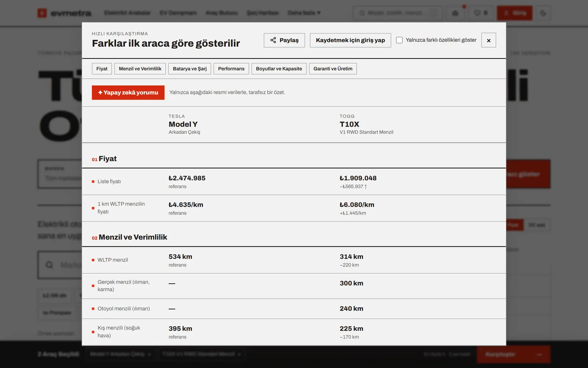Open 'Daha fazla' dropdown in background nav
Image resolution: width=588 pixels, height=368 pixels.
click(304, 13)
